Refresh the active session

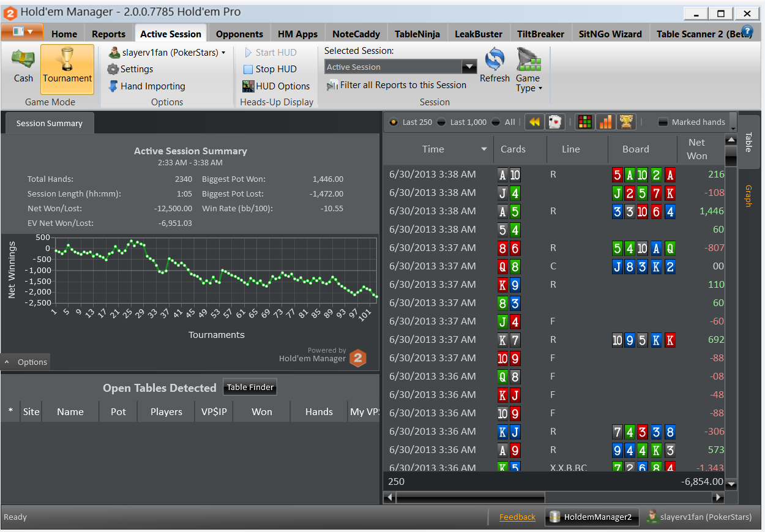click(494, 66)
